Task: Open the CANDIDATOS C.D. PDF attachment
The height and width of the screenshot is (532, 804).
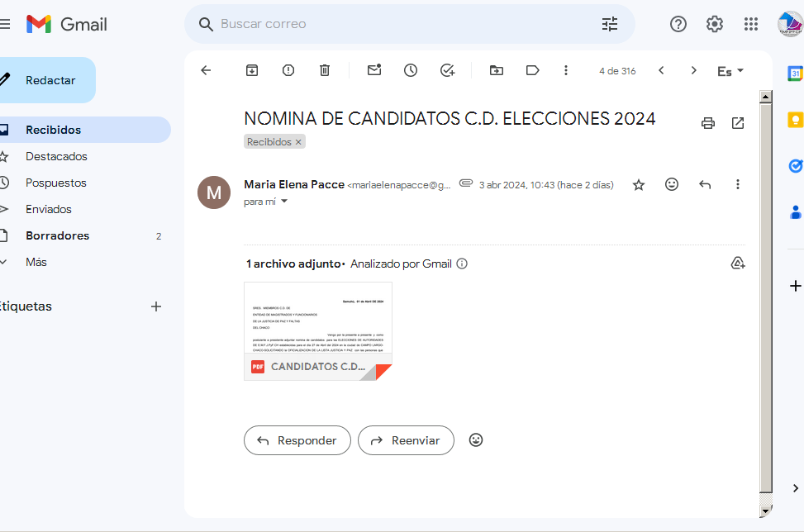Action: [318, 330]
